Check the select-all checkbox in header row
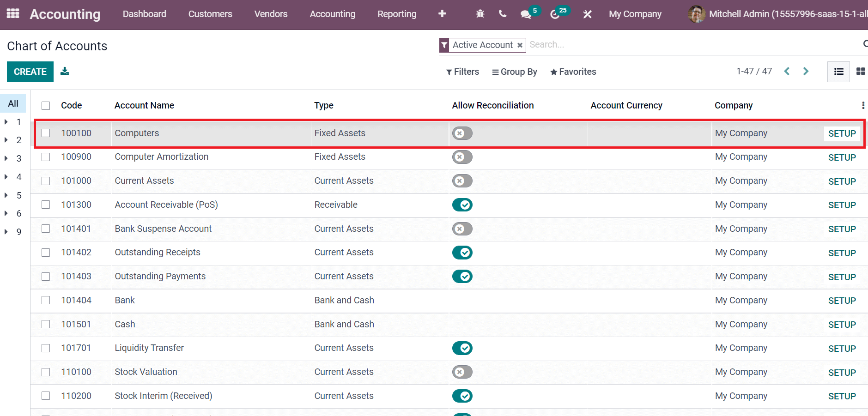 pyautogui.click(x=46, y=105)
